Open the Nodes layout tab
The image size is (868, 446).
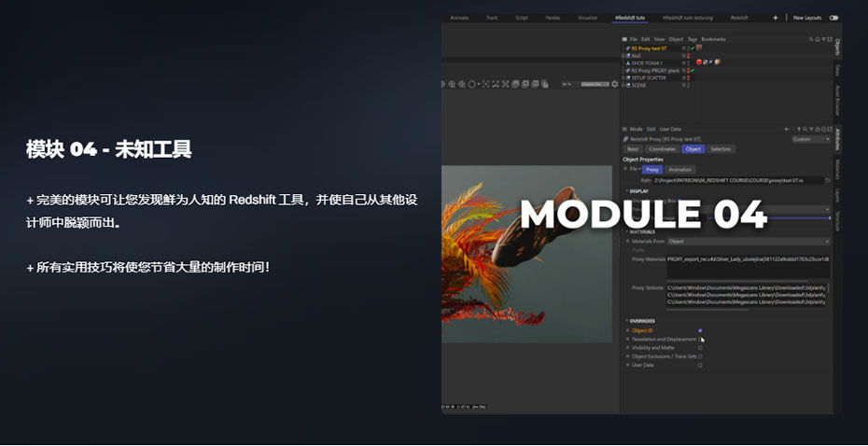click(553, 18)
